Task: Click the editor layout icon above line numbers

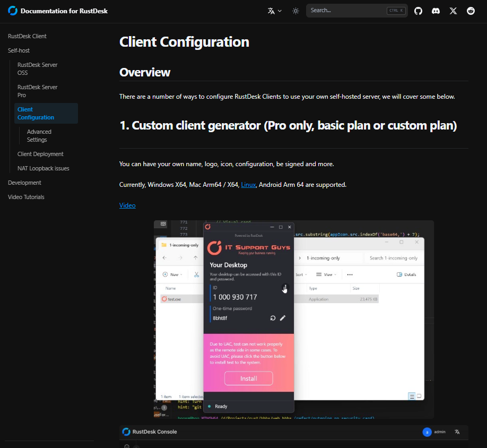Action: (163, 223)
